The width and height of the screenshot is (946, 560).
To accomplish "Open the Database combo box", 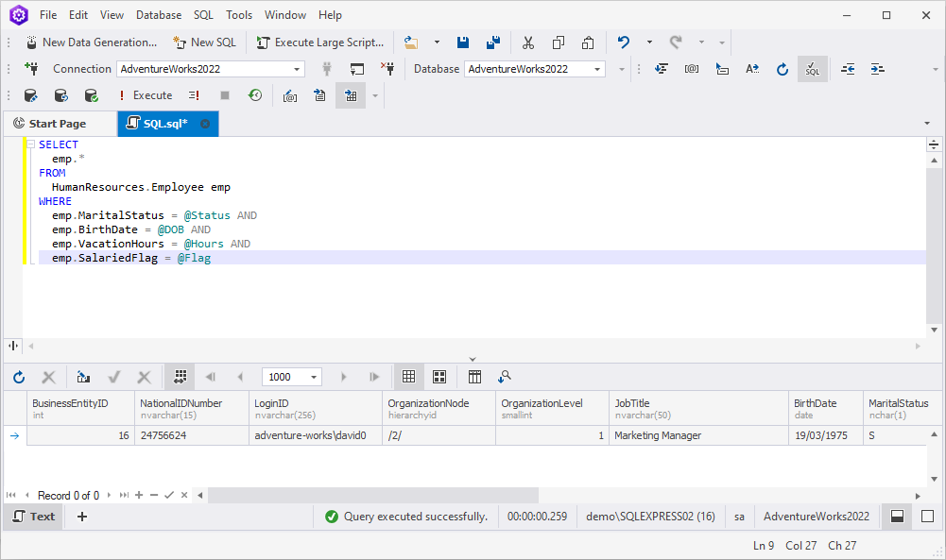I will (535, 69).
